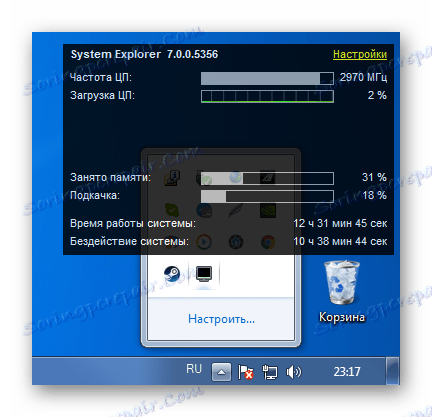
Task: Click the Занято памяти memory usage bar
Action: pos(267,178)
